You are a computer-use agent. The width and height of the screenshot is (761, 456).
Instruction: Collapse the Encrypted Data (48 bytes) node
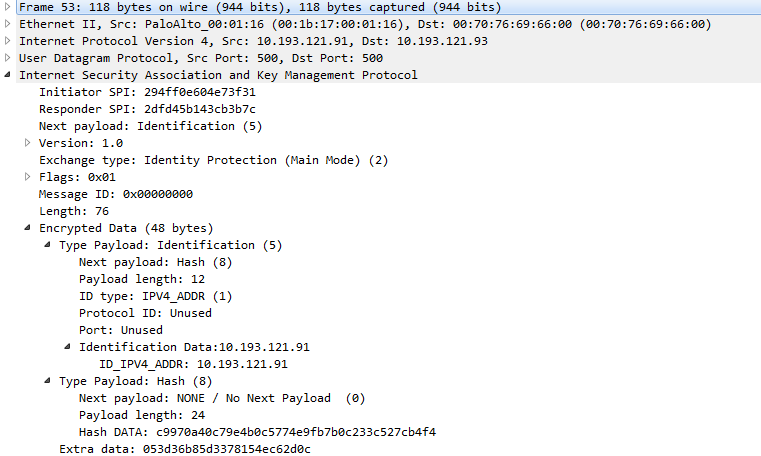tap(28, 228)
